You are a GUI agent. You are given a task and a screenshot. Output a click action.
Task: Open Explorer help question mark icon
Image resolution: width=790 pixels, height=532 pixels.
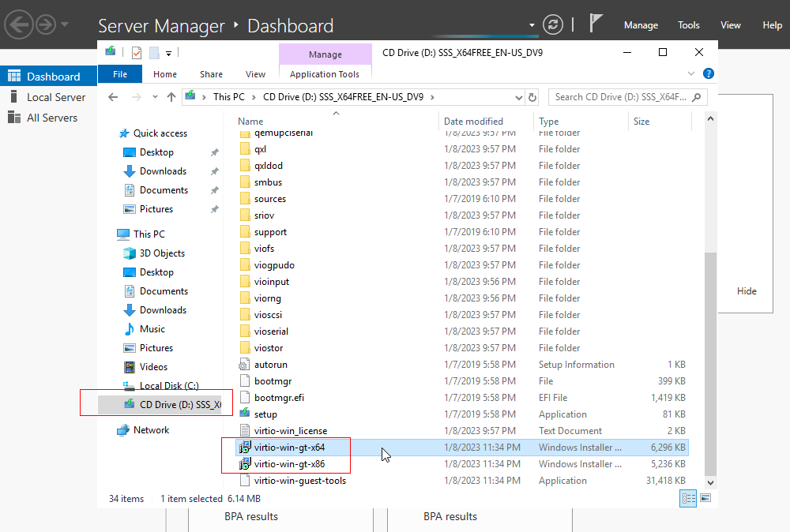click(708, 73)
